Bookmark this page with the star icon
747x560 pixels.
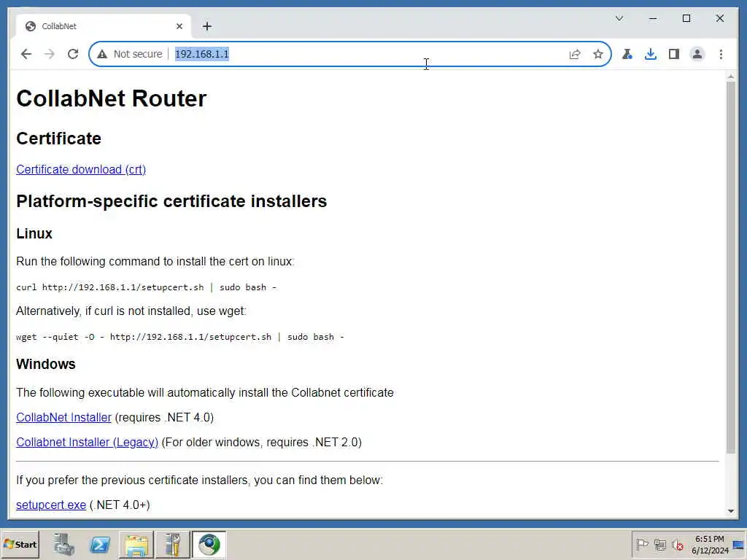coord(598,54)
